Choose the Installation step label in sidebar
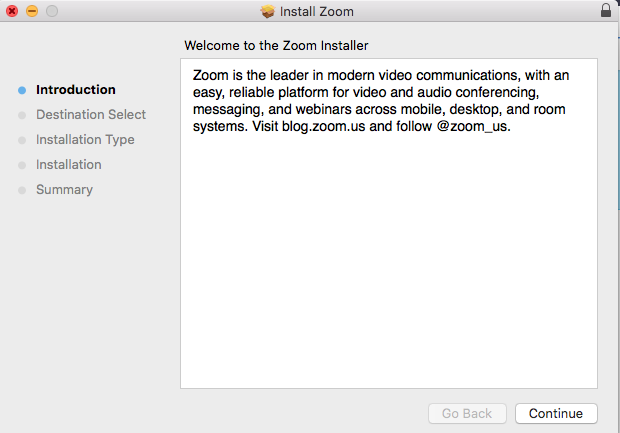620x433 pixels. 68,165
